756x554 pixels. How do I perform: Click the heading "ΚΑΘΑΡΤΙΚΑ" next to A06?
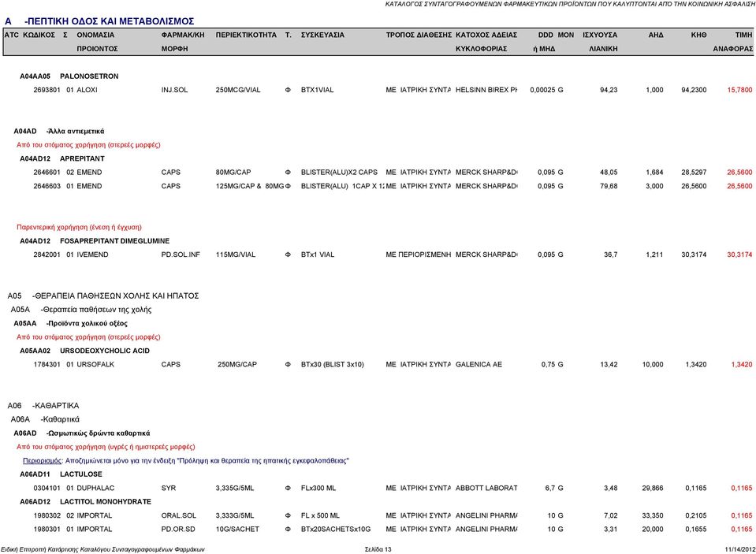point(57,406)
